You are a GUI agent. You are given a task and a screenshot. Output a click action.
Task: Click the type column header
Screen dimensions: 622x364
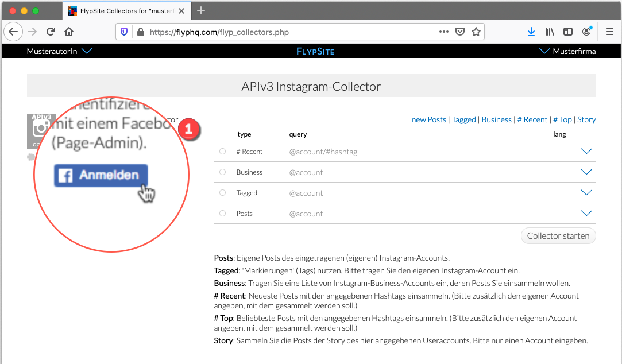pos(244,134)
